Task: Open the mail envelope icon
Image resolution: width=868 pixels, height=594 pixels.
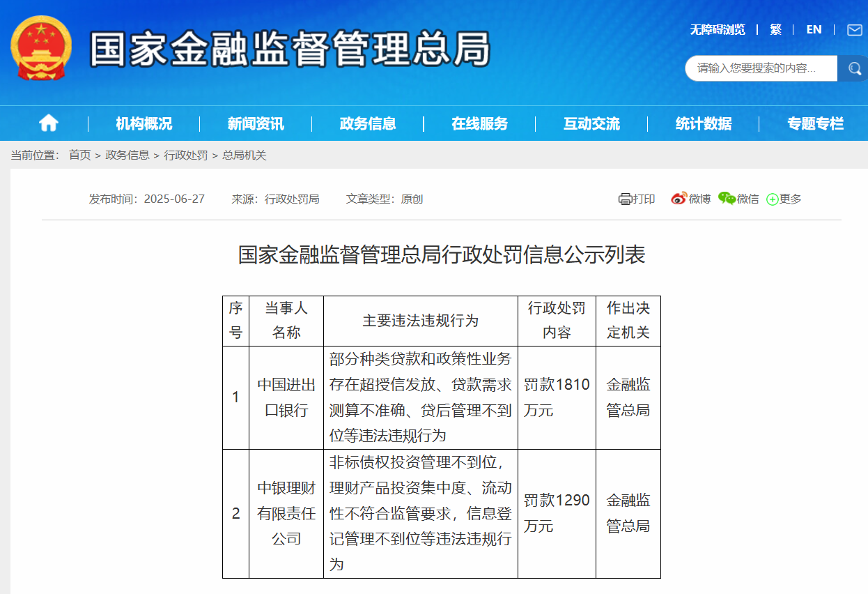Action: [x=854, y=30]
